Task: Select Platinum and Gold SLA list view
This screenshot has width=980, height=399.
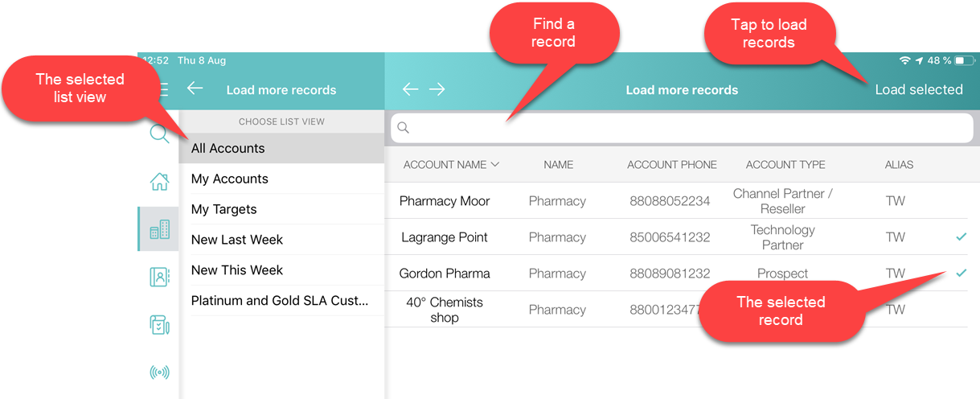Action: point(280,301)
